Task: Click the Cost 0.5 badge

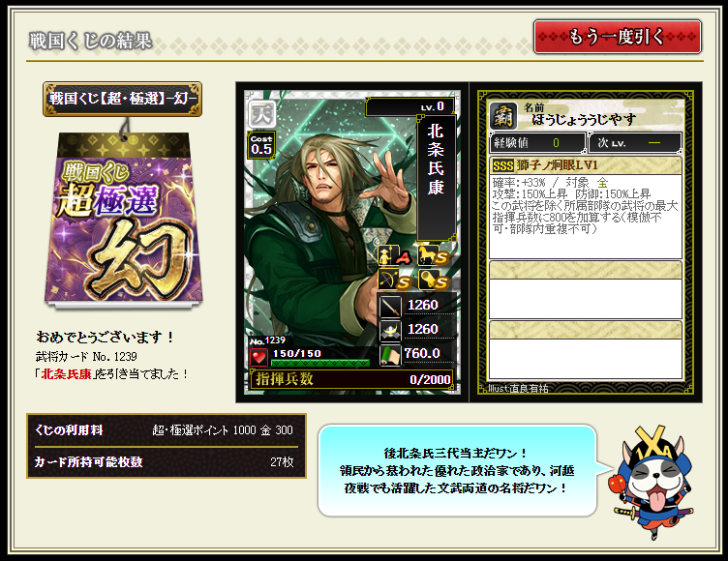Action: tap(261, 145)
